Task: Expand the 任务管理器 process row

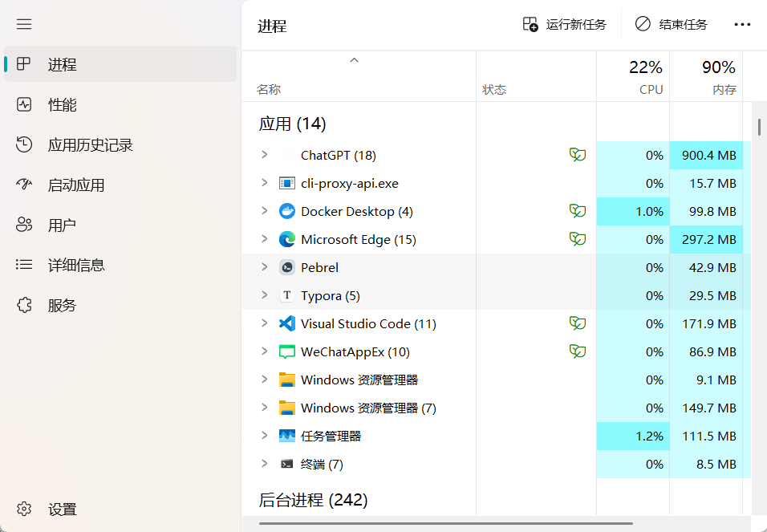Action: coord(265,435)
